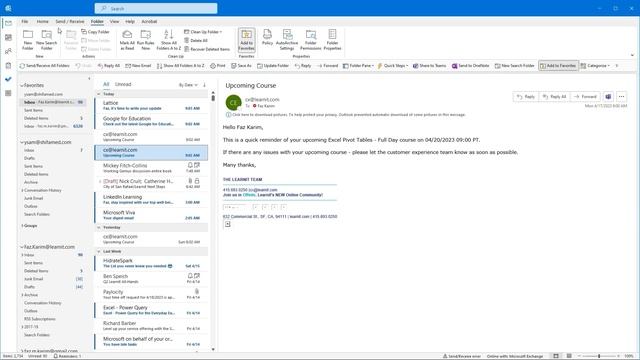Click the New Search Folder ribbon icon
Viewport: 640px width, 360px height.
(47, 40)
